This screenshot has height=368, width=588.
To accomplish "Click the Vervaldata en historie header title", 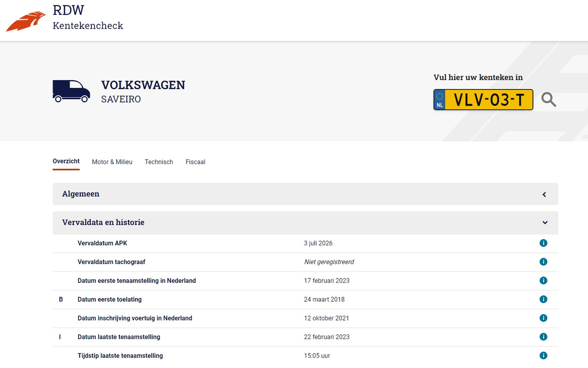I will [x=103, y=222].
